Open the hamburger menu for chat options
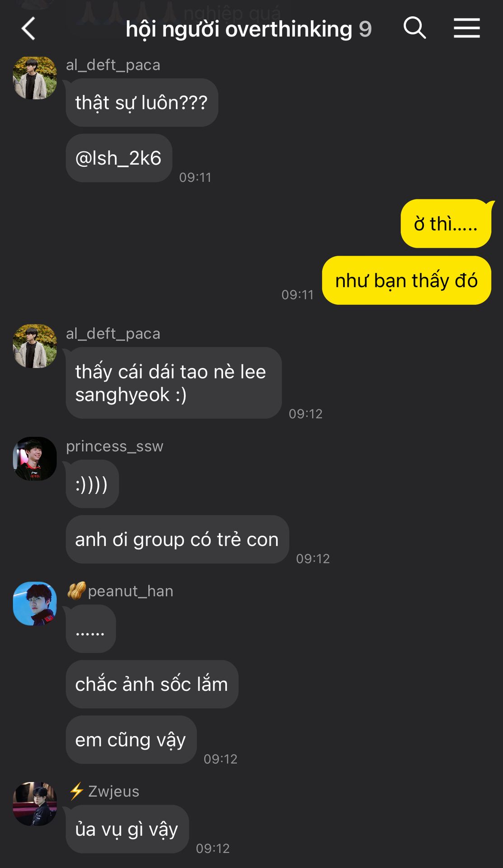Screen dimensions: 503x868 click(x=467, y=28)
